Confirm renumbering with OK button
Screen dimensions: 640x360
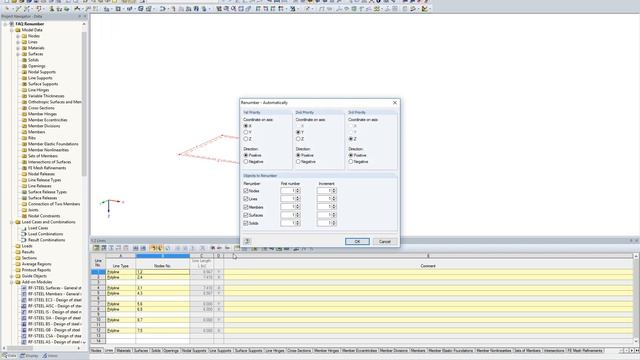pyautogui.click(x=357, y=241)
